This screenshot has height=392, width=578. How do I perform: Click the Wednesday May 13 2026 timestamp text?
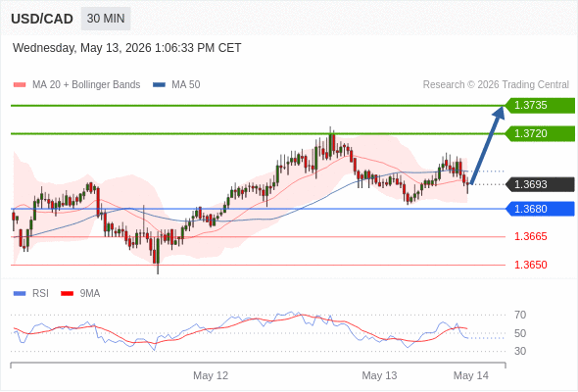pos(126,48)
